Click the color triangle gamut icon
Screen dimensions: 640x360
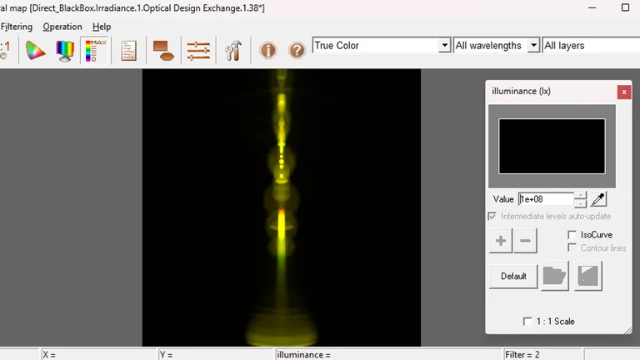click(x=35, y=51)
